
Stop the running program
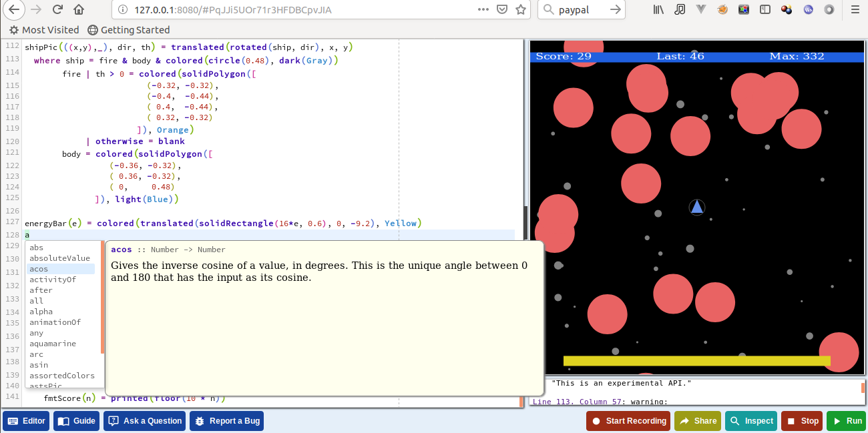(802, 420)
